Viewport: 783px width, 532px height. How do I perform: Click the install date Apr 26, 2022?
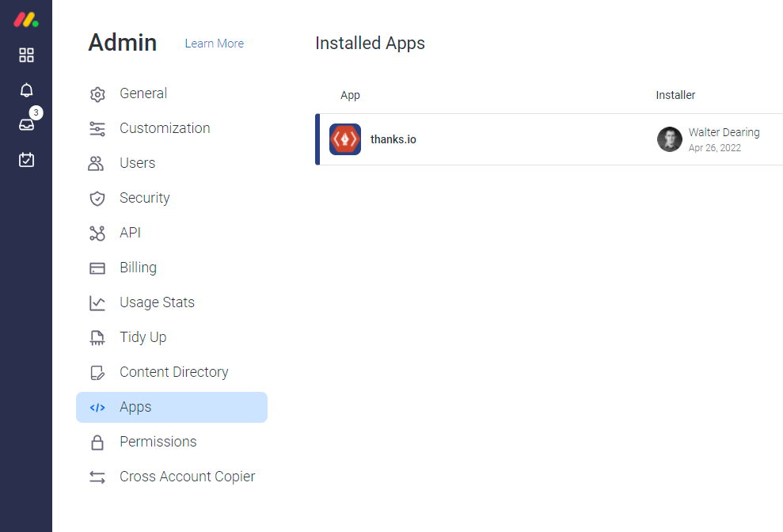(715, 148)
